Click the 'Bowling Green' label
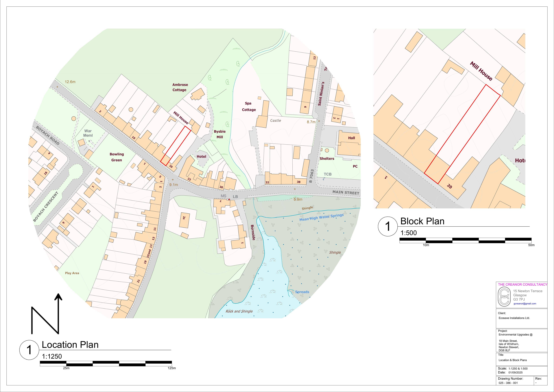 (117, 157)
